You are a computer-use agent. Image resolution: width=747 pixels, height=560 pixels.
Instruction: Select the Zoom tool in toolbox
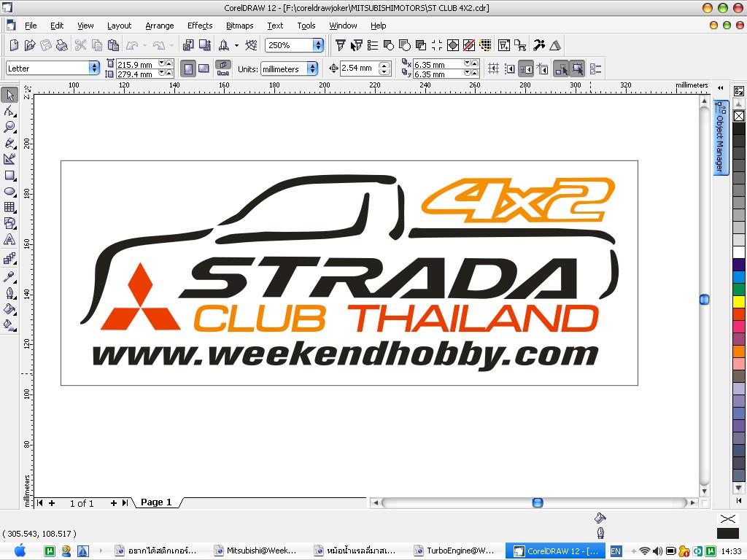point(9,127)
